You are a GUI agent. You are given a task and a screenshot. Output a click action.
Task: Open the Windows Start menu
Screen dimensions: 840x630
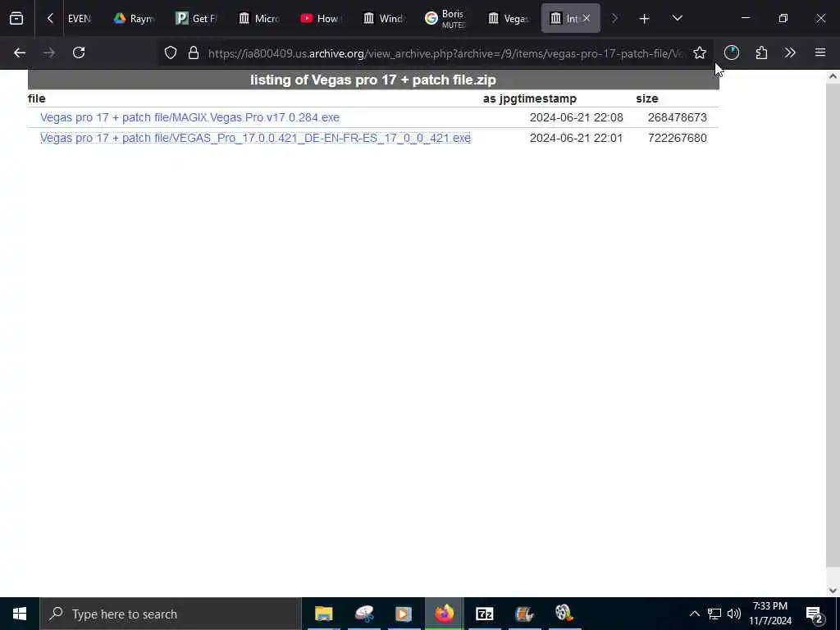(x=20, y=614)
